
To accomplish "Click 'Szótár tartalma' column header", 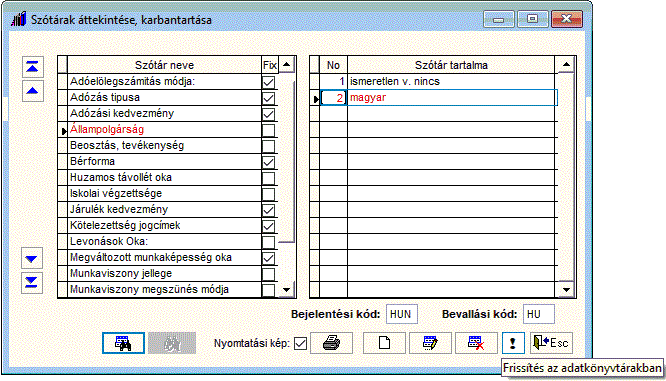I will point(451,65).
